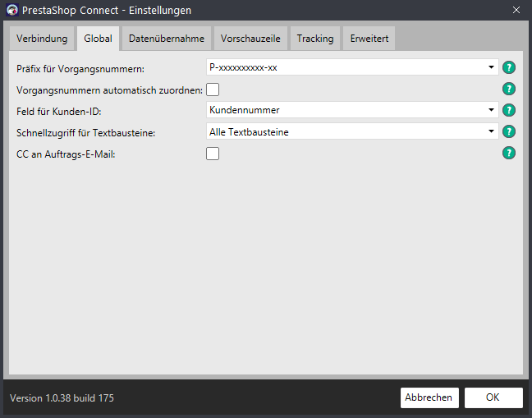
Task: Click the Abbrechen button
Action: coord(429,397)
